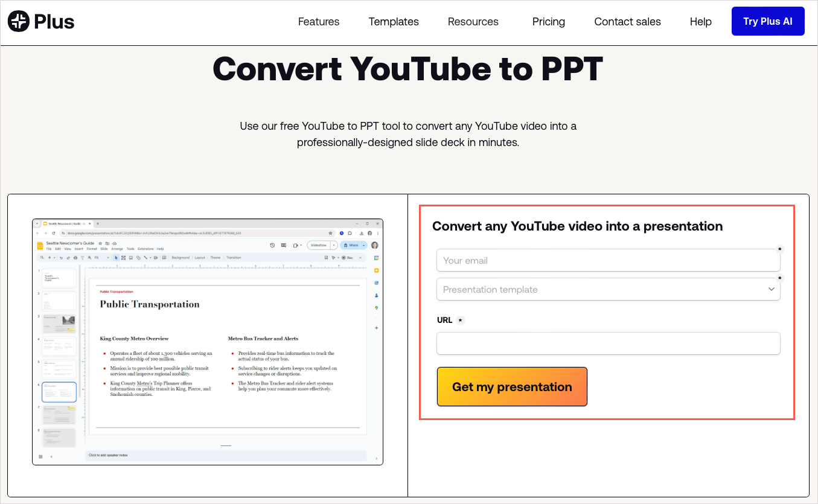This screenshot has width=818, height=504.
Task: Click the bookmark star in the browser address bar
Action: pyautogui.click(x=330, y=233)
